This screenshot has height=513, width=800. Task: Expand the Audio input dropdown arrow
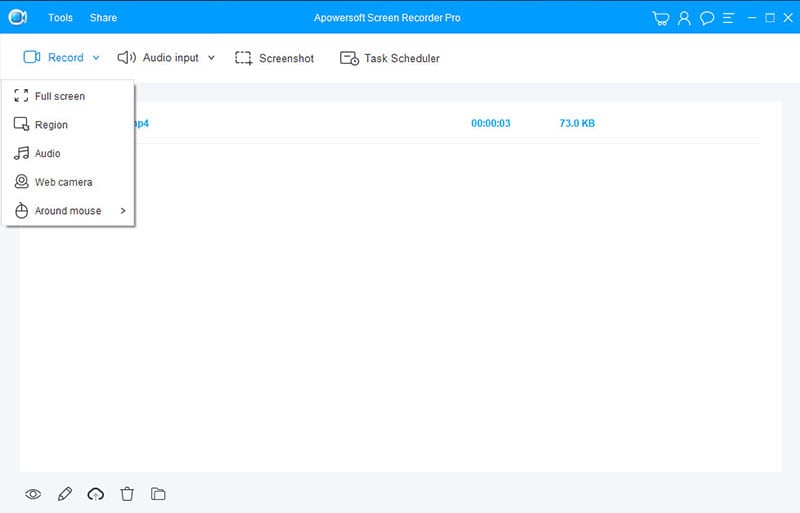pyautogui.click(x=211, y=58)
